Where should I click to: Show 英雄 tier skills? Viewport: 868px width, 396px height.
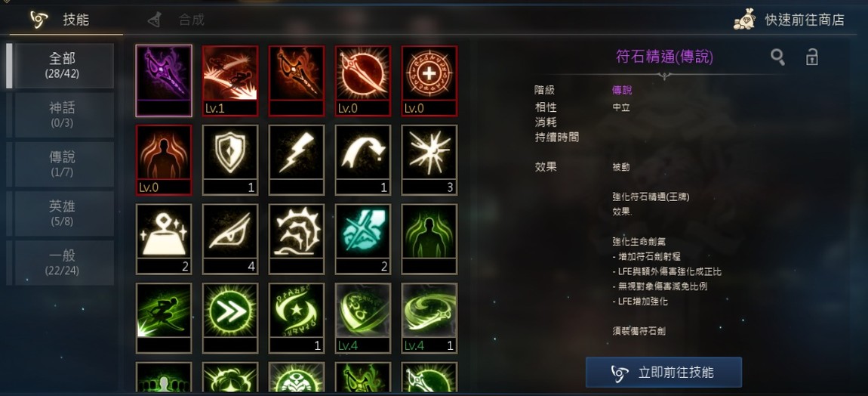pos(62,214)
